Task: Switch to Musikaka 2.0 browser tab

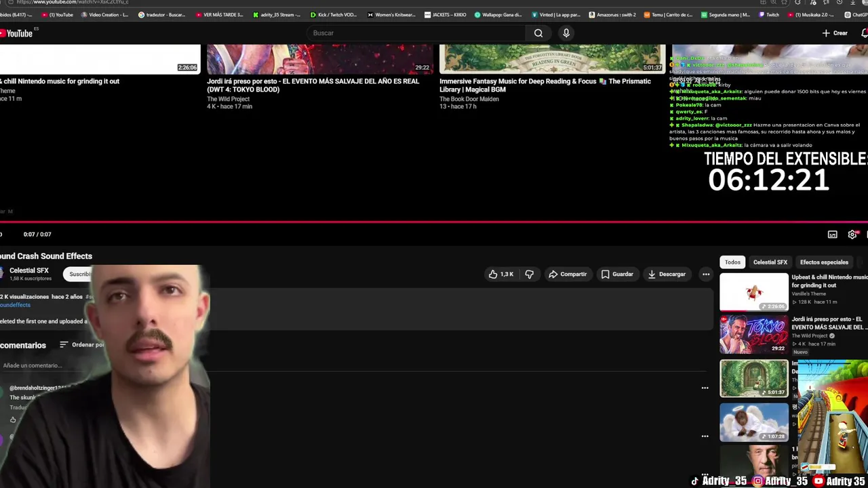Action: pos(810,15)
